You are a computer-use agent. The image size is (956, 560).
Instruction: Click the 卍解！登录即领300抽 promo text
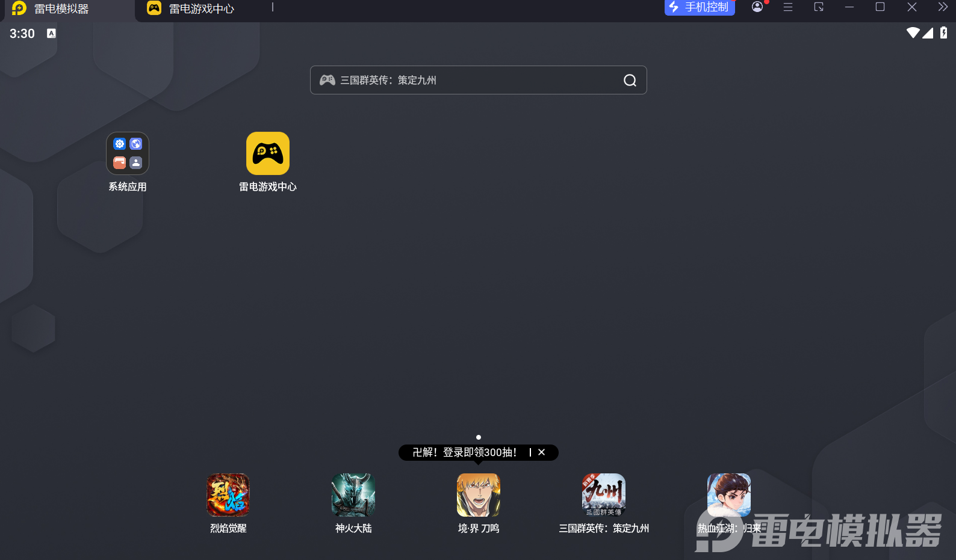(464, 452)
